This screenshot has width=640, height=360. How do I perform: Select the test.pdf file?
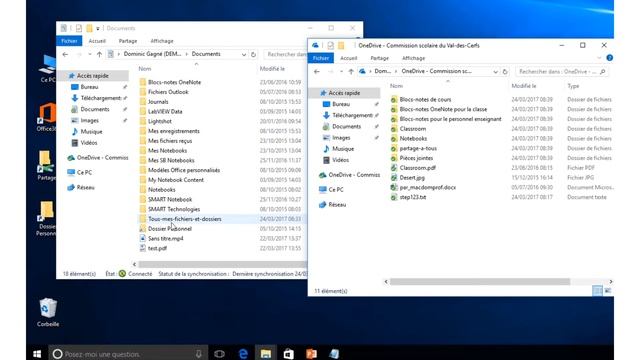[157, 248]
